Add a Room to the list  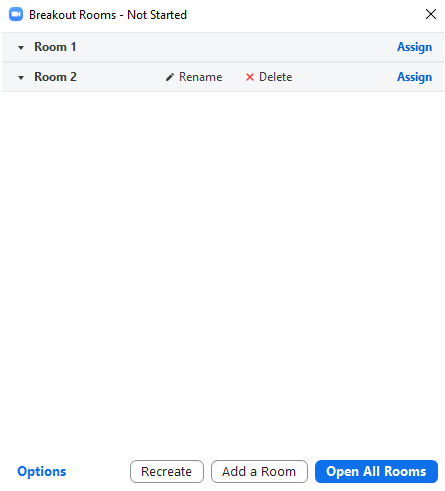pyautogui.click(x=259, y=471)
